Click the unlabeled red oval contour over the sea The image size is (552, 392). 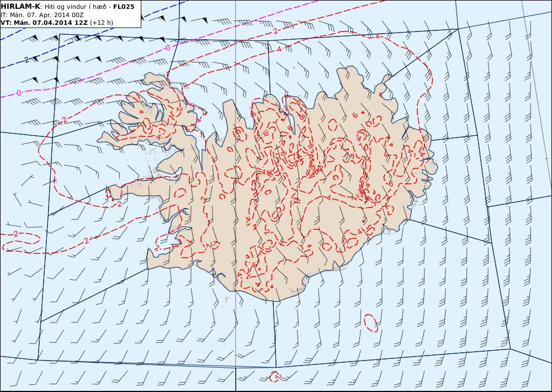tap(371, 322)
